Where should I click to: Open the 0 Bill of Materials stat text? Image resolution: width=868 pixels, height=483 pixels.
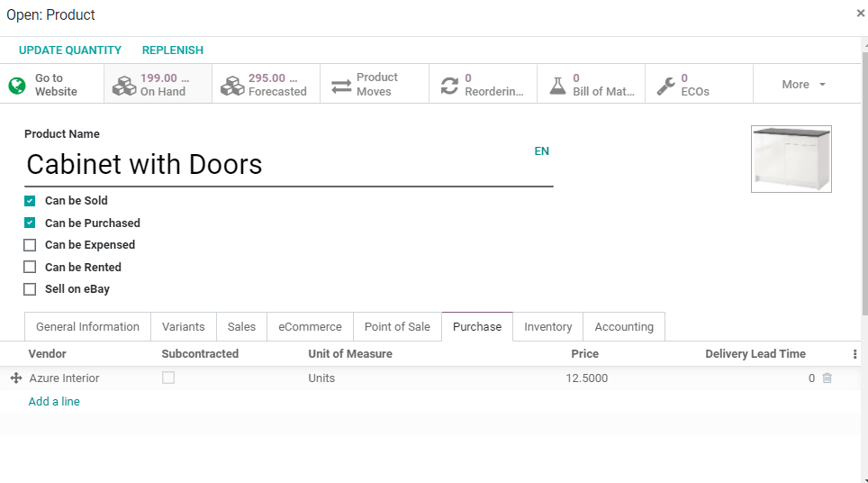[x=603, y=85]
